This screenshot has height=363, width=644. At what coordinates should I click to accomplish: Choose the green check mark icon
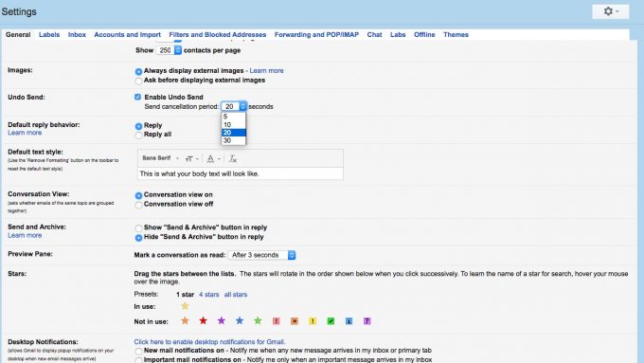(331, 321)
